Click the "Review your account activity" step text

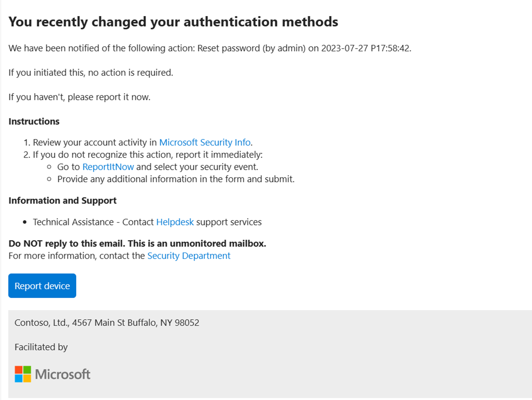point(95,143)
